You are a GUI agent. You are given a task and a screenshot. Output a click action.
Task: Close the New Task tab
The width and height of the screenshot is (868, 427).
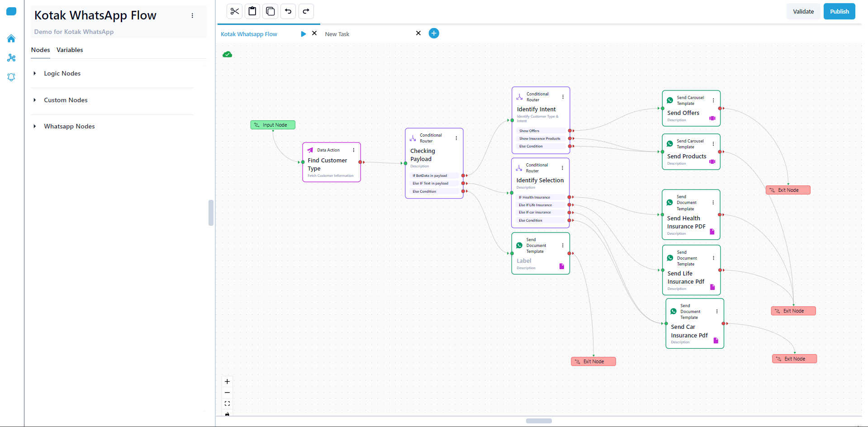418,33
